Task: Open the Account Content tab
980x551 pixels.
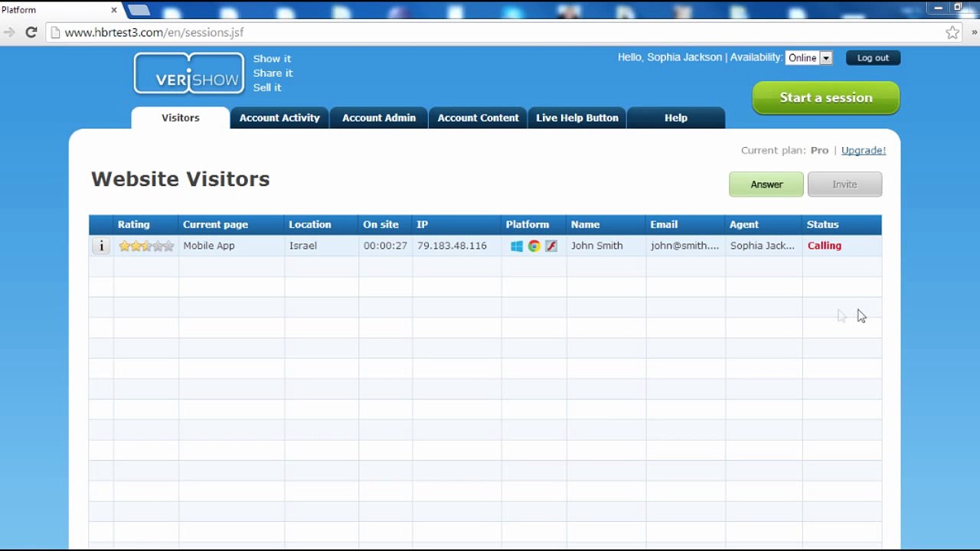Action: tap(478, 118)
